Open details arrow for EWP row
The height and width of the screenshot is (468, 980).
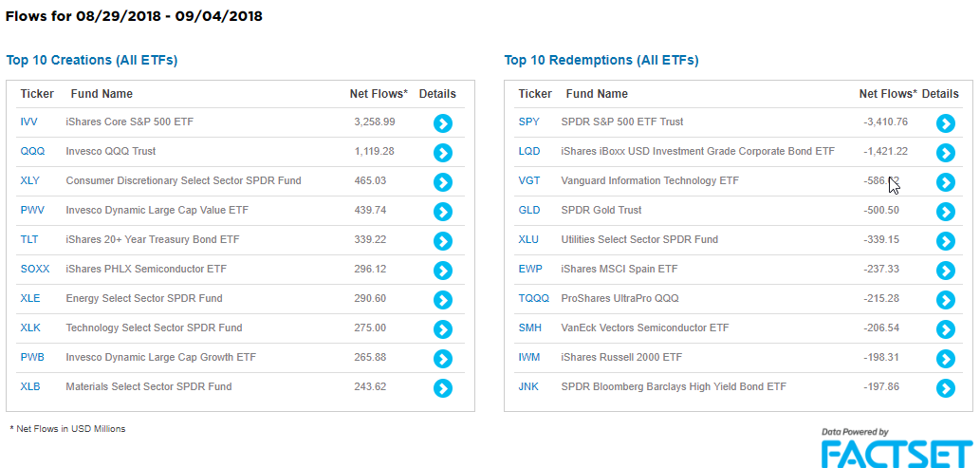pyautogui.click(x=946, y=271)
